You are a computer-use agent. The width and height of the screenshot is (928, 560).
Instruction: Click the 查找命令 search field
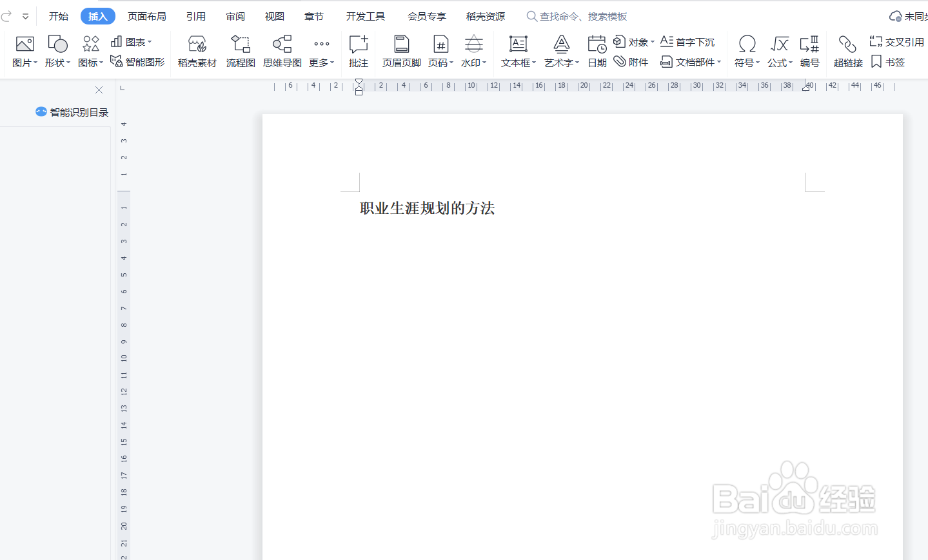pos(577,16)
